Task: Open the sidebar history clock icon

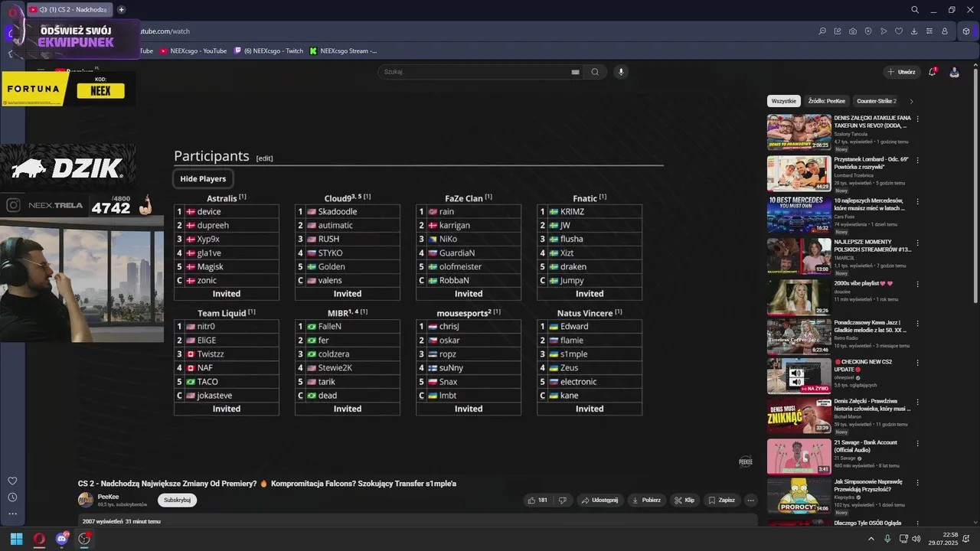Action: click(x=12, y=497)
